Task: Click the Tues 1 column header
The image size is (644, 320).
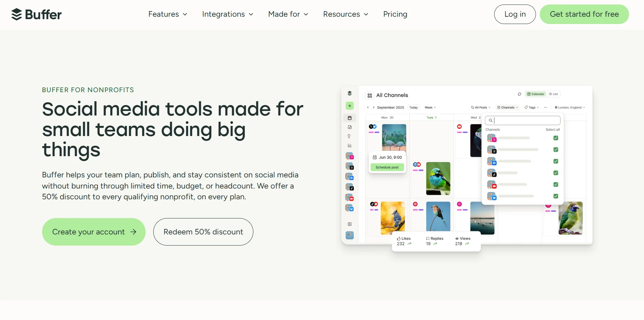Action: (432, 118)
